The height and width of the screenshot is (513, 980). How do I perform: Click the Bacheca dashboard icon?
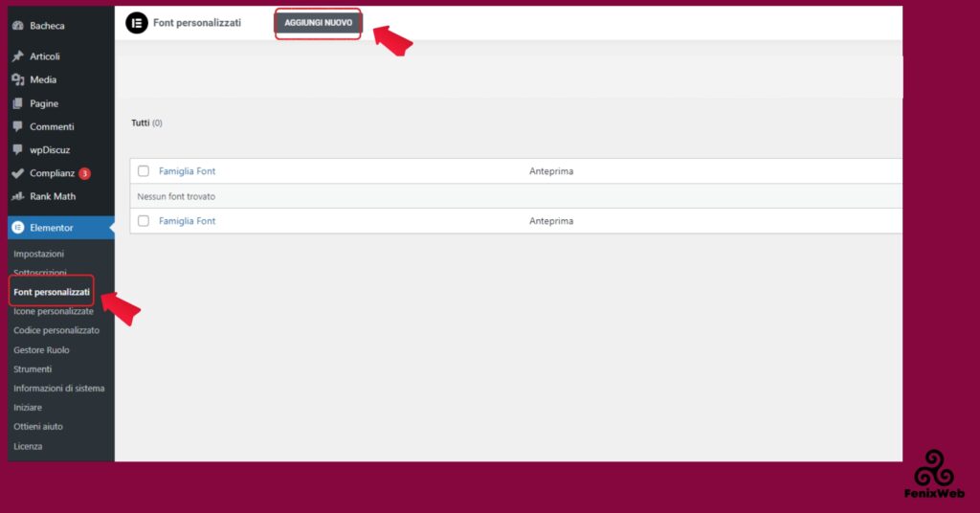pos(18,26)
